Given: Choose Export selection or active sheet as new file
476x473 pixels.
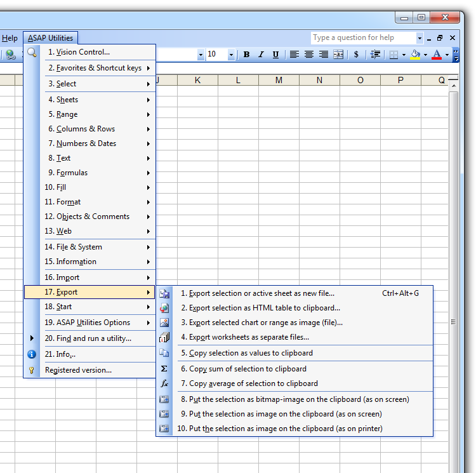Looking at the screenshot, I should pyautogui.click(x=294, y=293).
